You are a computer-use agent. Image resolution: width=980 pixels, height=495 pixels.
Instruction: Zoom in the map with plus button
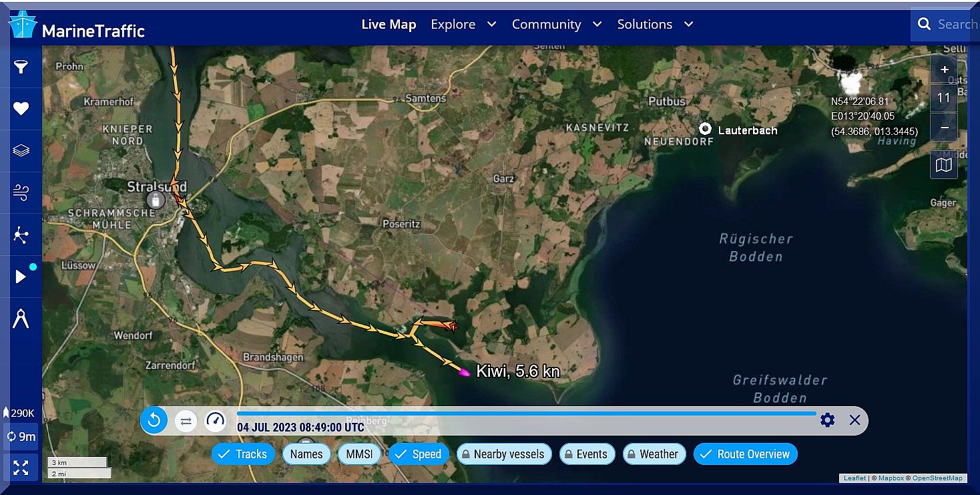[x=944, y=69]
